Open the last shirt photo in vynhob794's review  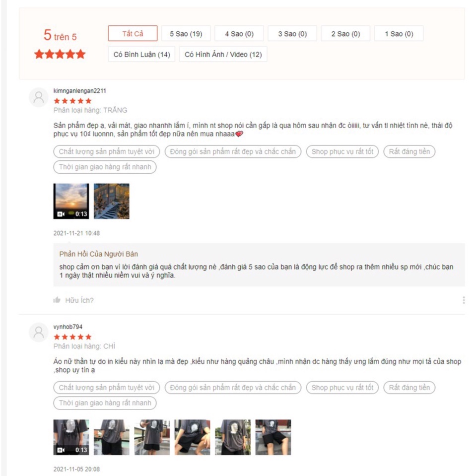pyautogui.click(x=273, y=437)
